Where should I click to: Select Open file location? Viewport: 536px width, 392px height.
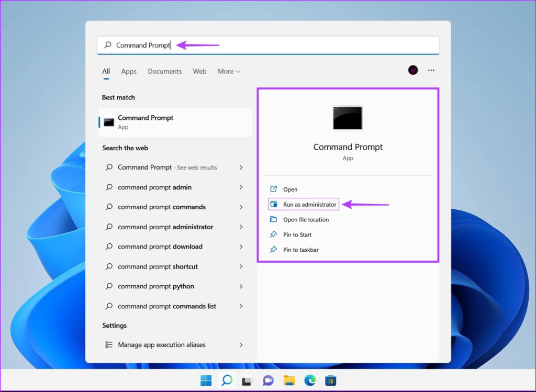[x=306, y=220]
